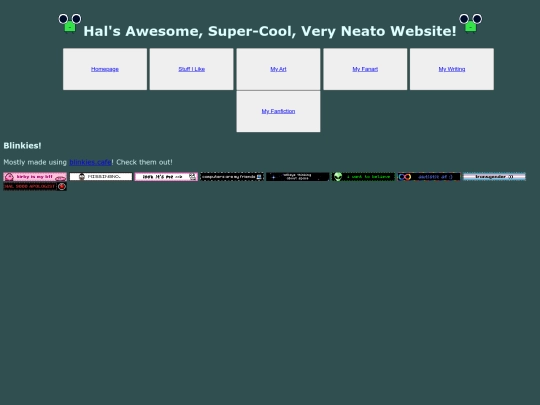The image size is (540, 405).
Task: Click the transgender flag blinkie
Action: click(495, 177)
